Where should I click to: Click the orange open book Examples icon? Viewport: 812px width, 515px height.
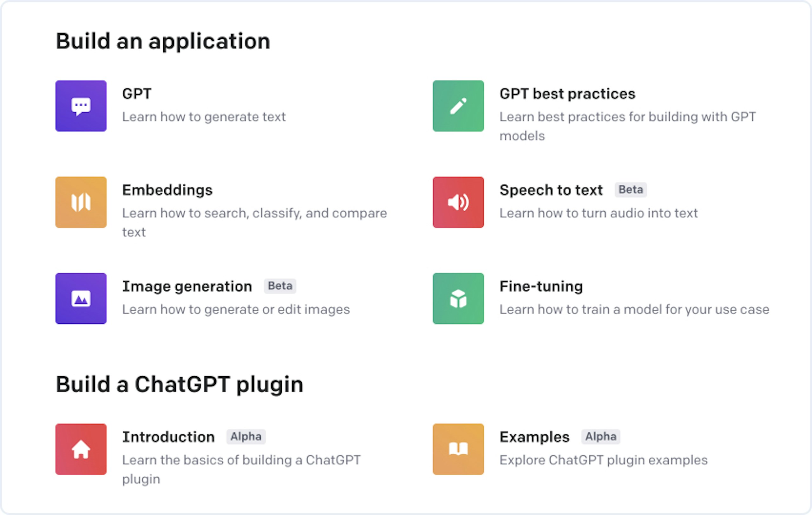458,449
